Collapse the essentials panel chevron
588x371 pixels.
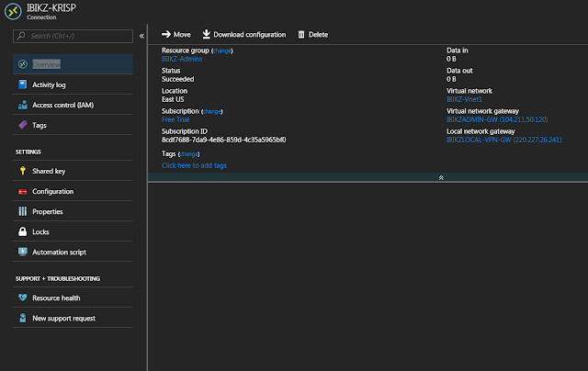point(441,177)
